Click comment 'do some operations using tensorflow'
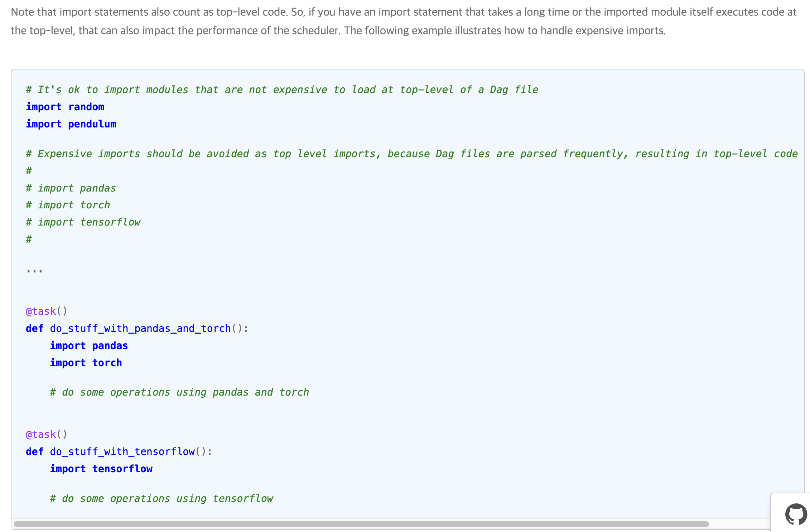810x532 pixels. tap(161, 498)
